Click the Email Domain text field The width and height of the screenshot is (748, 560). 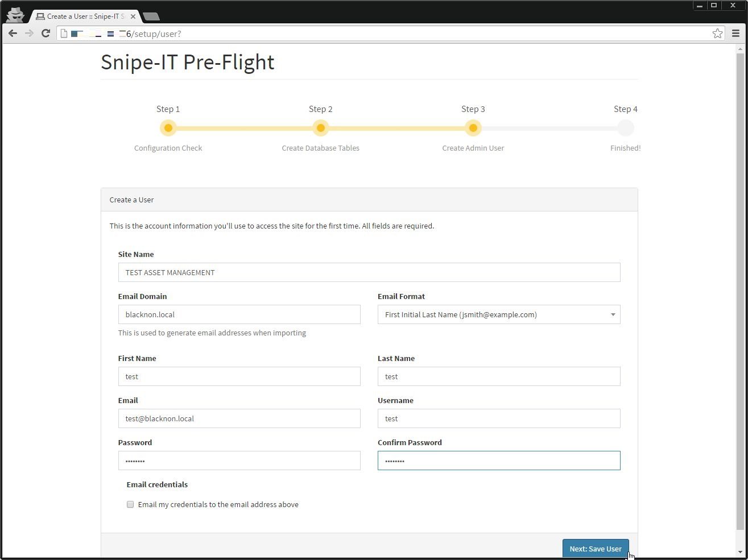[239, 314]
